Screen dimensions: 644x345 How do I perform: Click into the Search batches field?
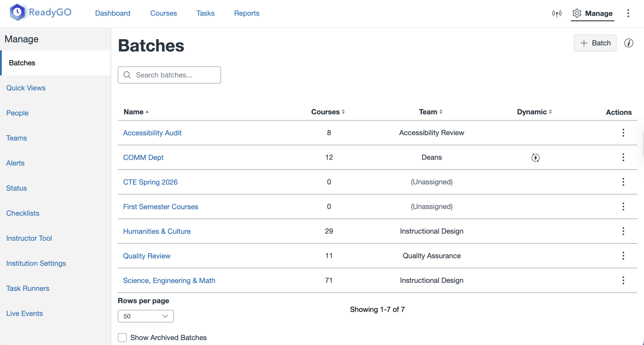point(174,75)
